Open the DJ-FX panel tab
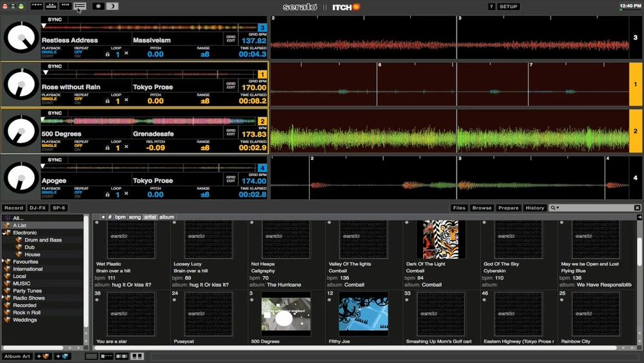This screenshot has width=644, height=363. pos(38,208)
